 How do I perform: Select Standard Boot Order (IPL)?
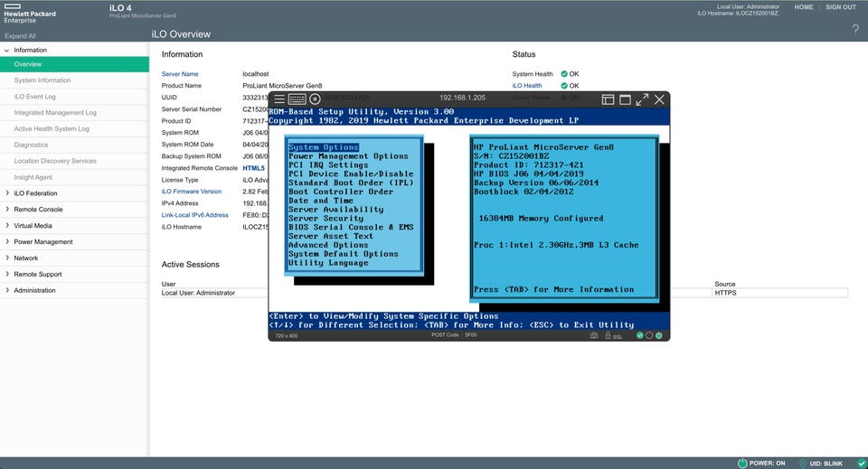click(351, 183)
